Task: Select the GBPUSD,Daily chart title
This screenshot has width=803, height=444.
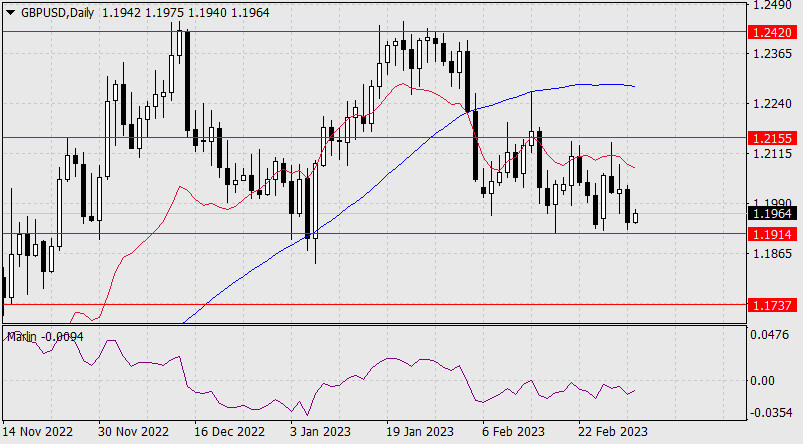Action: coord(57,13)
